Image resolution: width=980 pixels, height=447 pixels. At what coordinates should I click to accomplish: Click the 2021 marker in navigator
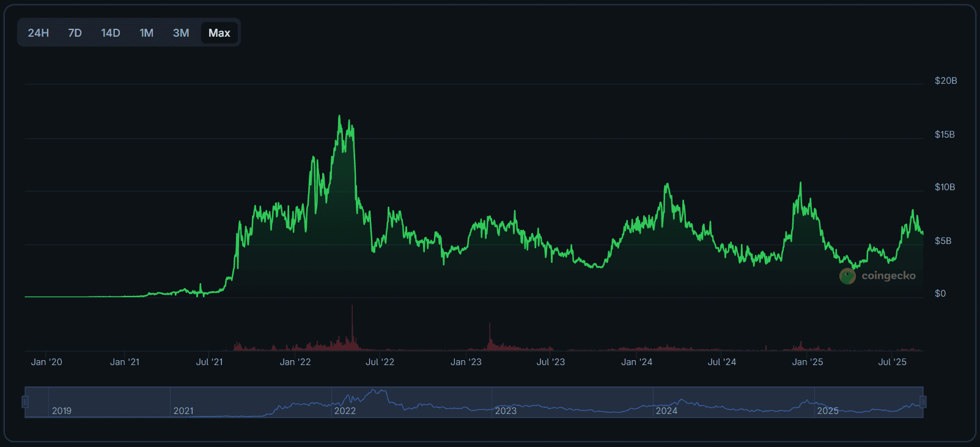click(x=183, y=411)
